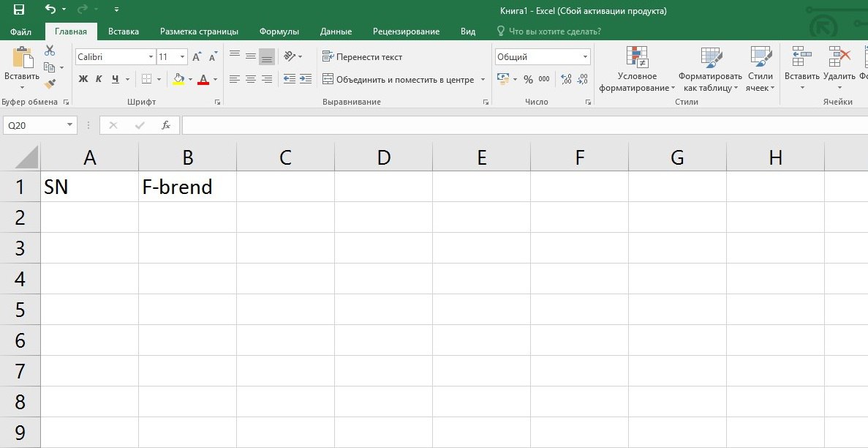Image resolution: width=868 pixels, height=448 pixels.
Task: Toggle bottom align for cell text
Action: pos(267,56)
